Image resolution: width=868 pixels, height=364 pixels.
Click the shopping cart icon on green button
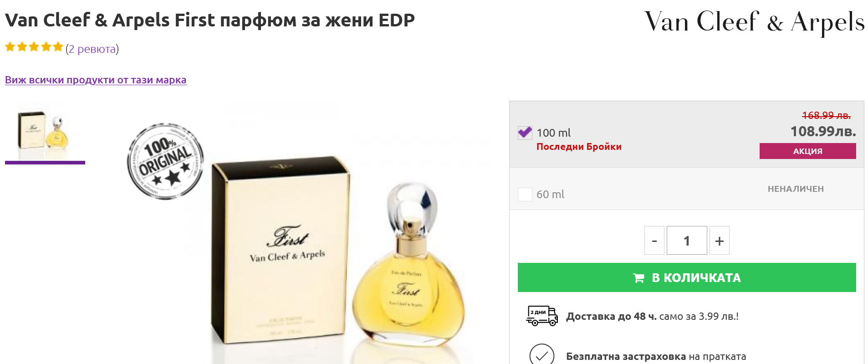(639, 278)
